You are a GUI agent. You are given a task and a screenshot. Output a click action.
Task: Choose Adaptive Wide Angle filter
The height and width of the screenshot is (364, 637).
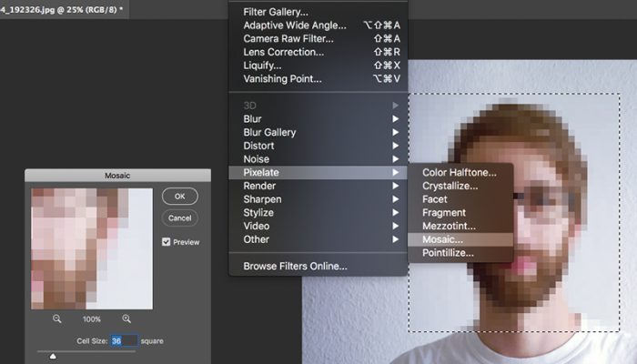click(318, 25)
